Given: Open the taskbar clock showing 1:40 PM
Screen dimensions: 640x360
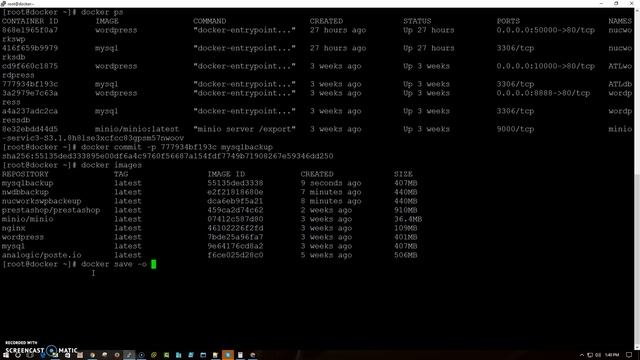Looking at the screenshot, I should pos(612,355).
